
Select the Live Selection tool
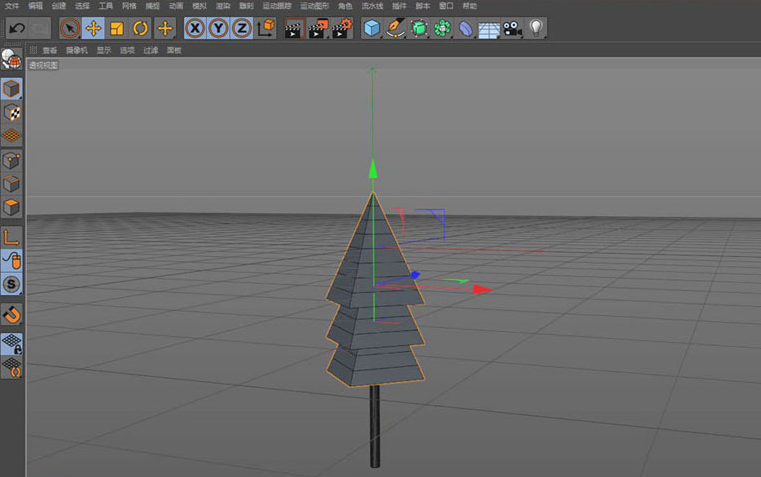[70, 28]
